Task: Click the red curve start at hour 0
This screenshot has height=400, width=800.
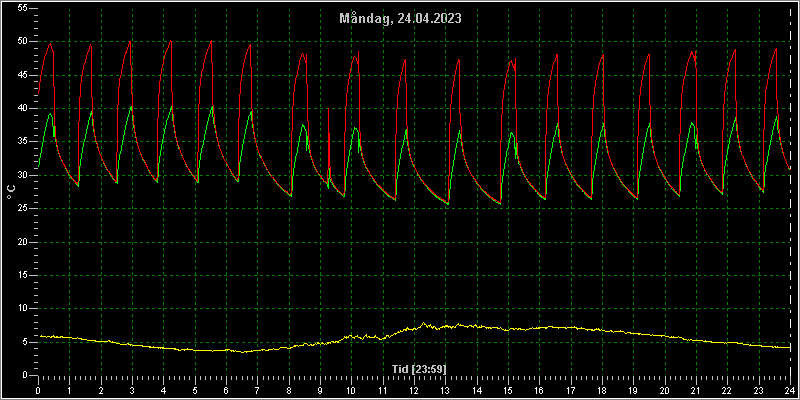Action: 39,93
